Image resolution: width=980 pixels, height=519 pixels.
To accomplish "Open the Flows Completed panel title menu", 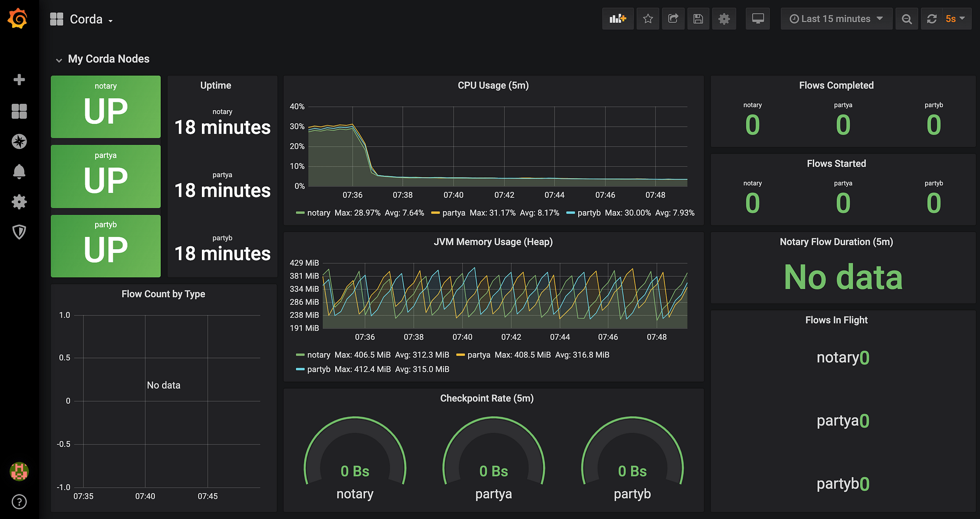I will pyautogui.click(x=836, y=85).
